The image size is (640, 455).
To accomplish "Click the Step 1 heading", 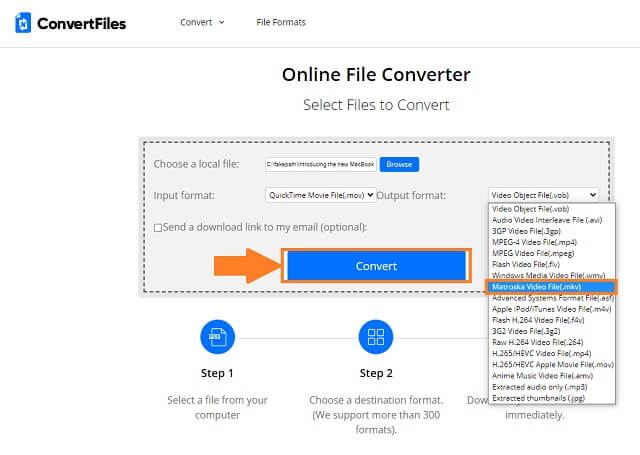I will point(217,373).
